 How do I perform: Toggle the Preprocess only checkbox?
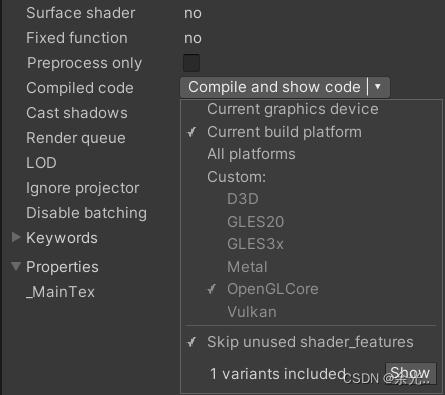click(x=191, y=63)
